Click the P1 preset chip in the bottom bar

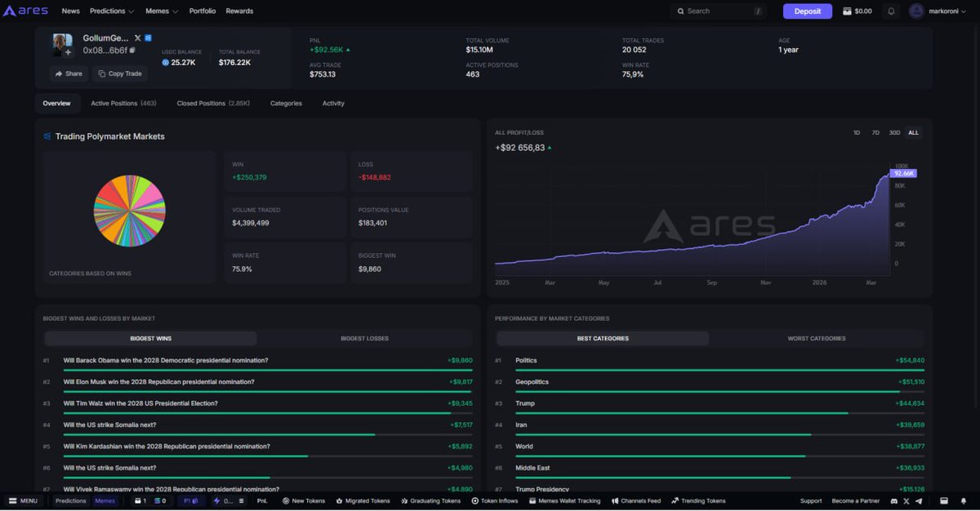190,501
